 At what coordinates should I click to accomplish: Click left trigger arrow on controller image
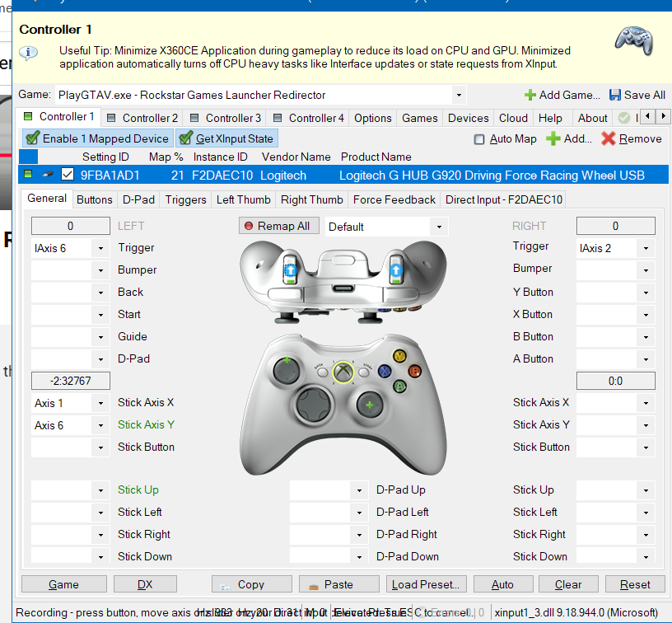tap(290, 270)
